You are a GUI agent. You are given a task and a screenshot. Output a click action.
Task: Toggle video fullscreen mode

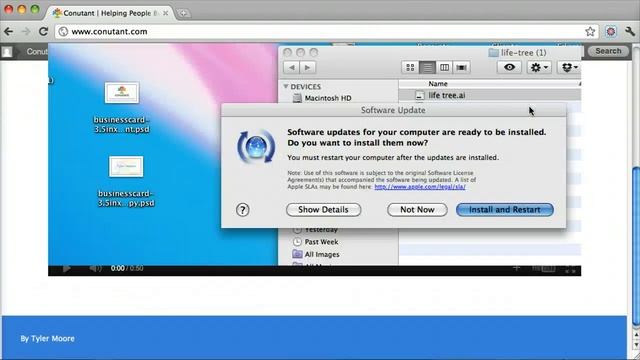[570, 269]
